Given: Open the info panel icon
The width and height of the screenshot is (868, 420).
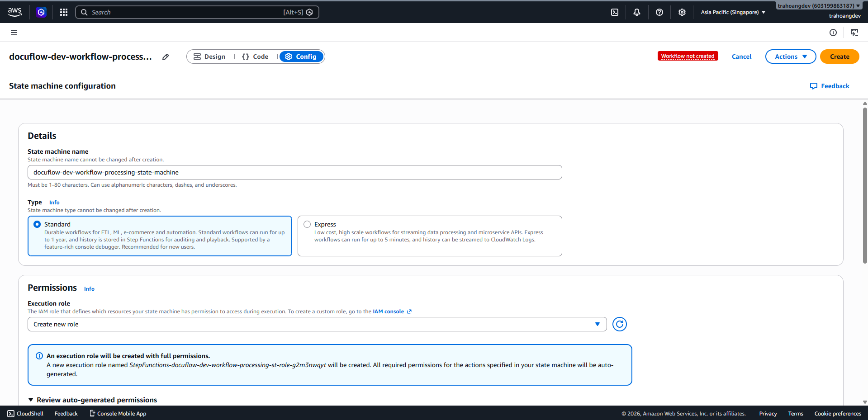Looking at the screenshot, I should click(x=833, y=33).
